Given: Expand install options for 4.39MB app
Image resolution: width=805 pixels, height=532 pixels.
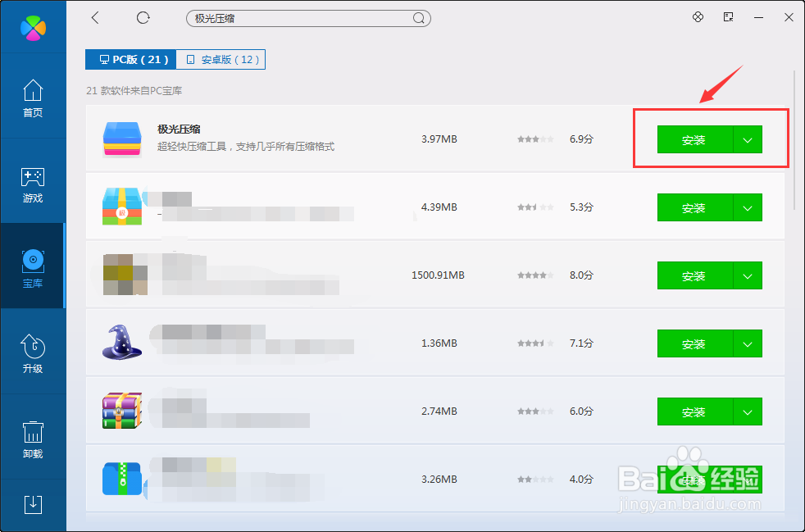Looking at the screenshot, I should click(x=748, y=207).
